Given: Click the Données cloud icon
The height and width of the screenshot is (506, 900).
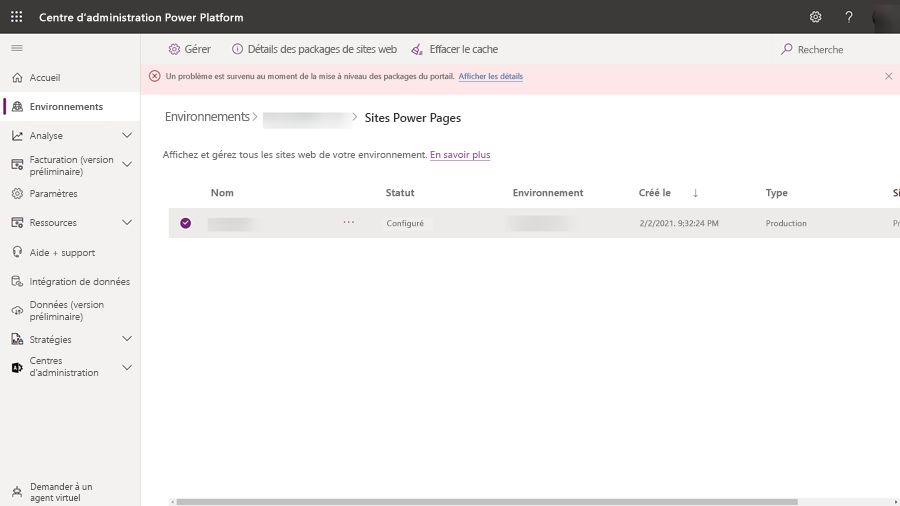Looking at the screenshot, I should pyautogui.click(x=17, y=310).
